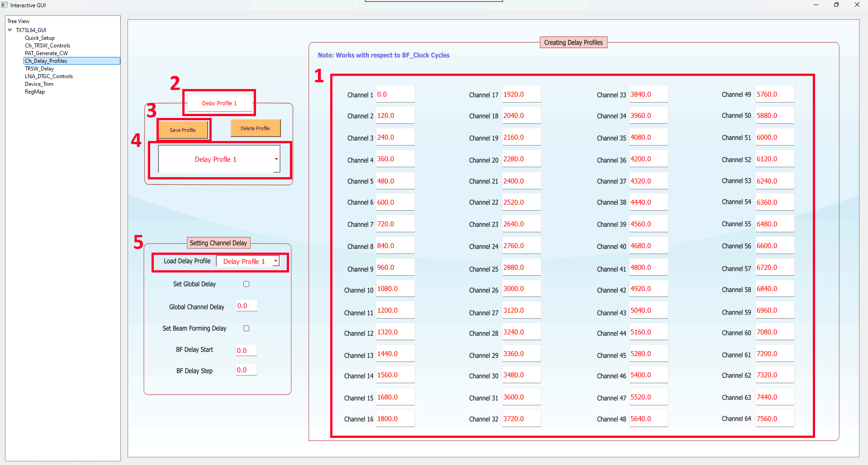The width and height of the screenshot is (868, 465).
Task: Select Ch_TRSW_Controls tree item
Action: pos(47,46)
